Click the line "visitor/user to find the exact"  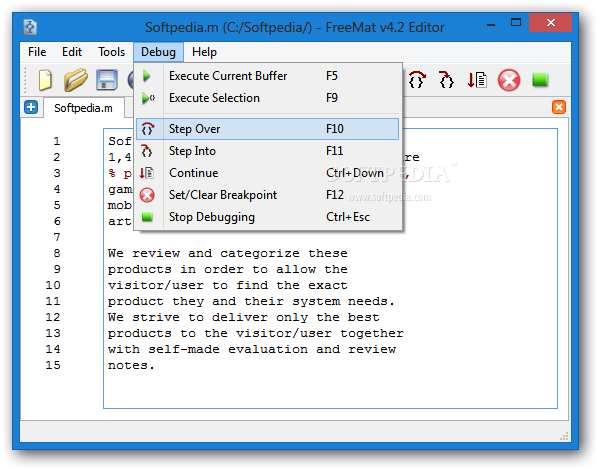[228, 285]
